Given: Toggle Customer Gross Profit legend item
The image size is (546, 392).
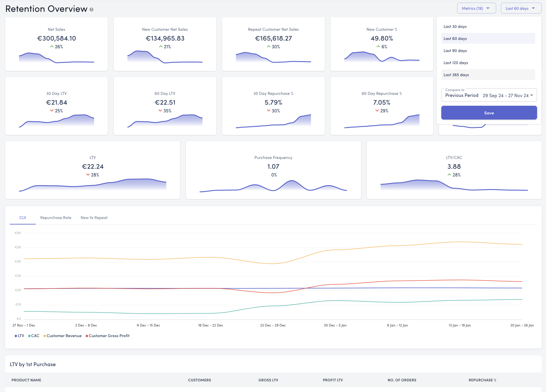Looking at the screenshot, I should [x=108, y=336].
